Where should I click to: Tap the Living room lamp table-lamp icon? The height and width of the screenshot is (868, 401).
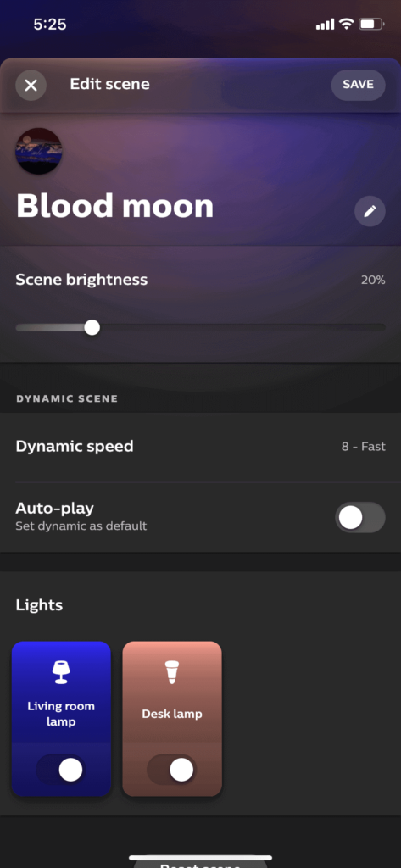click(x=61, y=672)
